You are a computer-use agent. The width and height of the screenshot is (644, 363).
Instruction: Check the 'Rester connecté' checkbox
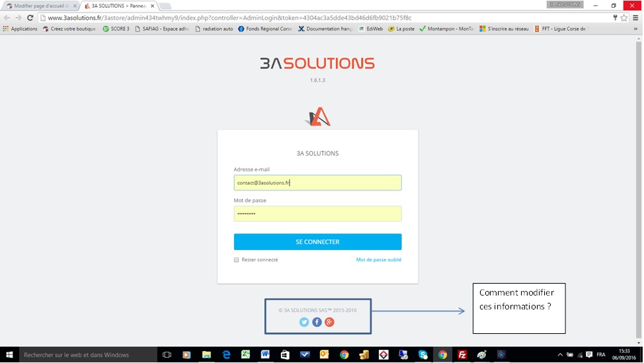point(236,259)
